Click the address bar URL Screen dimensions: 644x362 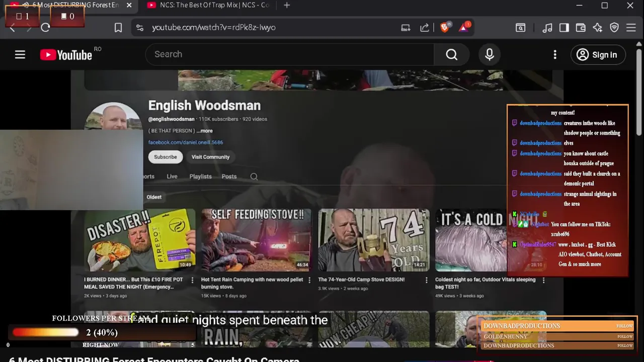(x=214, y=28)
